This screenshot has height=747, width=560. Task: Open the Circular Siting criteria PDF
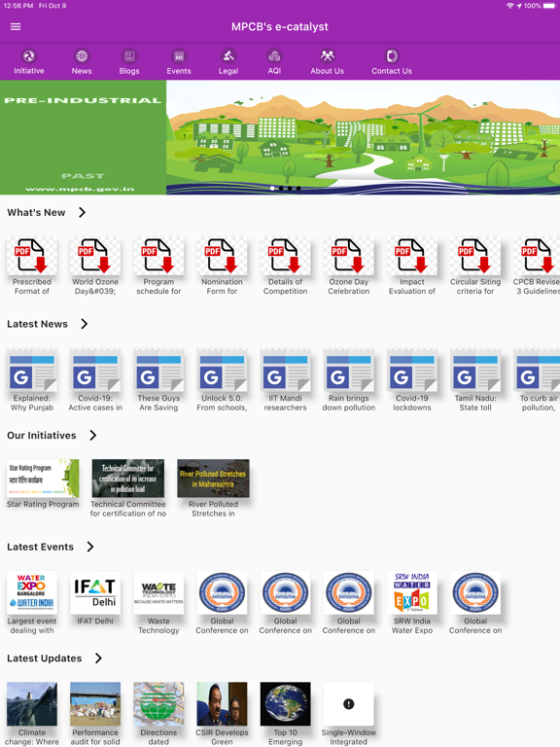coord(475,256)
